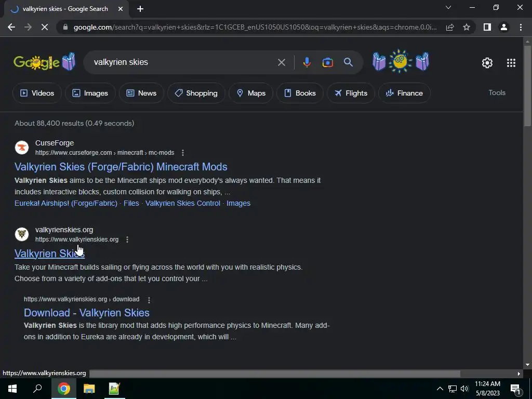
Task: Open the Files sublink
Action: pos(131,203)
